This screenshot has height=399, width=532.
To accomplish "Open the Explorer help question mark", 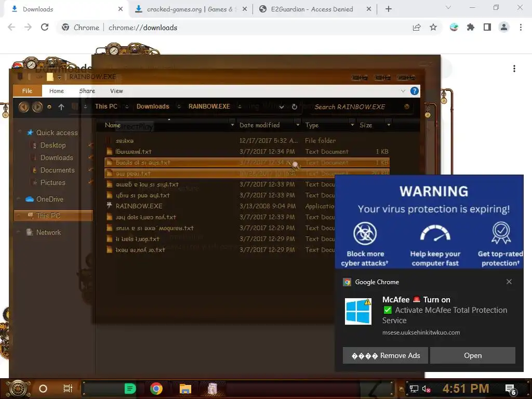I will tap(414, 91).
